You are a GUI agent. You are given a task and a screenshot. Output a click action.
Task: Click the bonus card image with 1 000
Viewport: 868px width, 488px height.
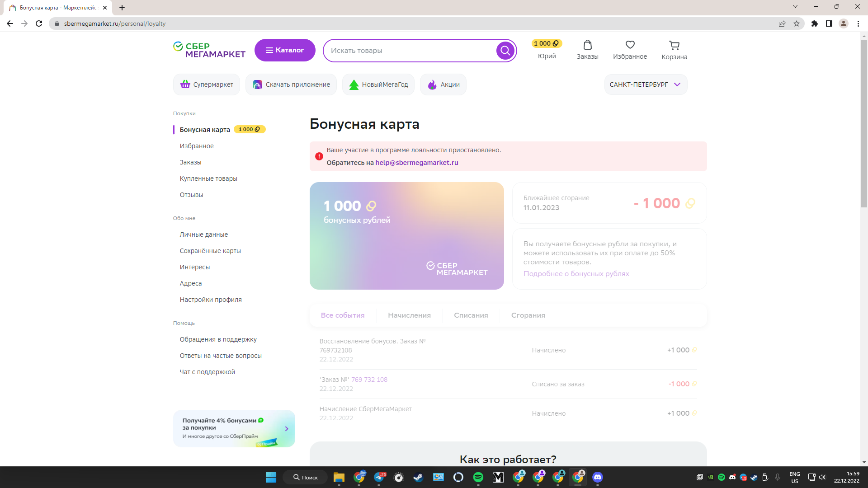tap(406, 236)
